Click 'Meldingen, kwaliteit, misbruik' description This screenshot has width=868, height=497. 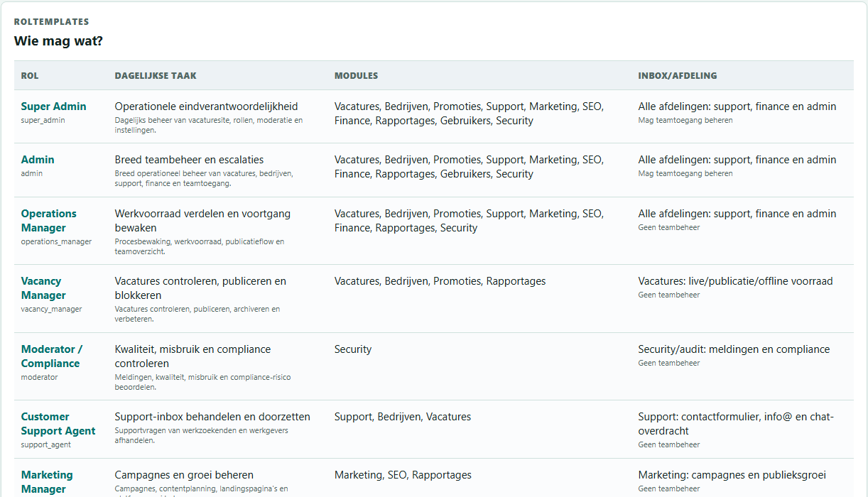pos(202,382)
